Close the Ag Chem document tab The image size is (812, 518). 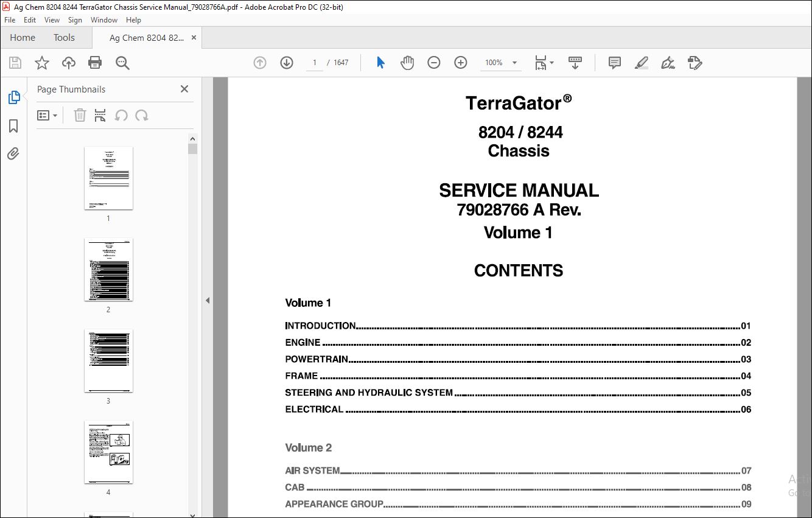pos(194,38)
